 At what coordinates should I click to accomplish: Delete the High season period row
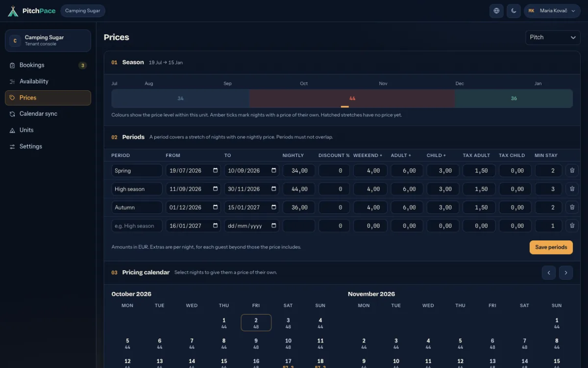[x=572, y=189]
